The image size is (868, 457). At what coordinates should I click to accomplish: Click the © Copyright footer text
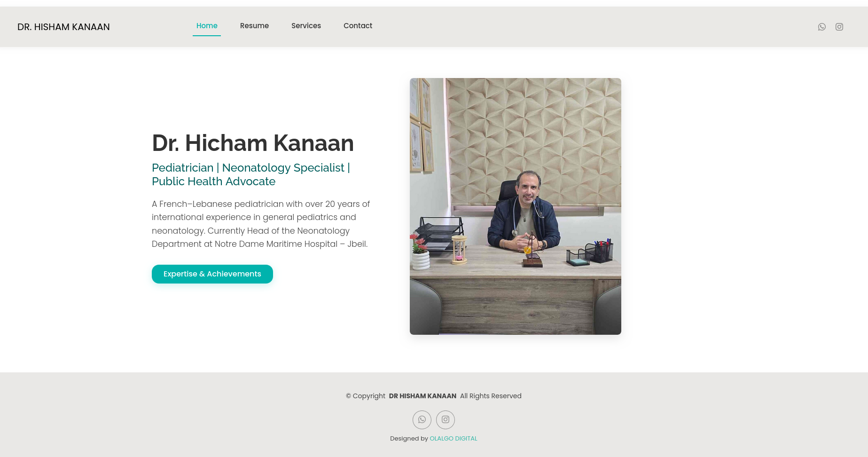(x=366, y=396)
